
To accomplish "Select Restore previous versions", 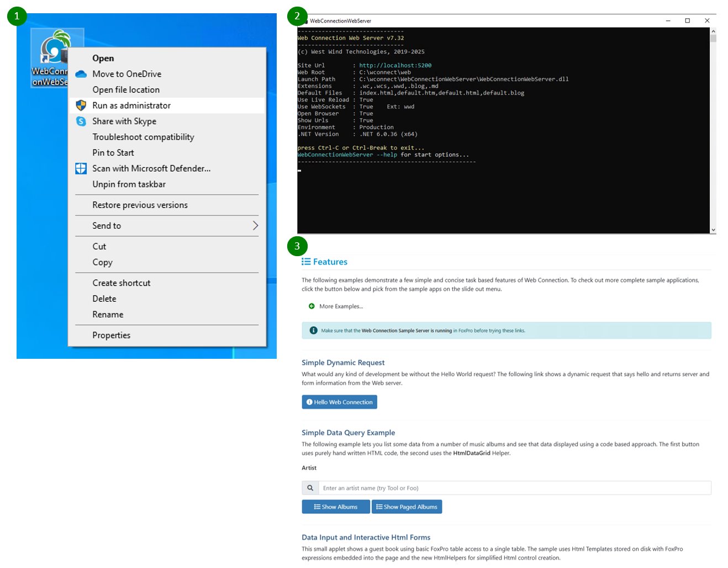I will 166,205.
